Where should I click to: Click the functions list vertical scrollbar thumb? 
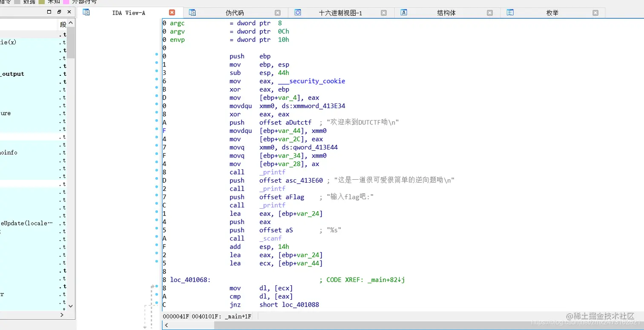[71, 42]
